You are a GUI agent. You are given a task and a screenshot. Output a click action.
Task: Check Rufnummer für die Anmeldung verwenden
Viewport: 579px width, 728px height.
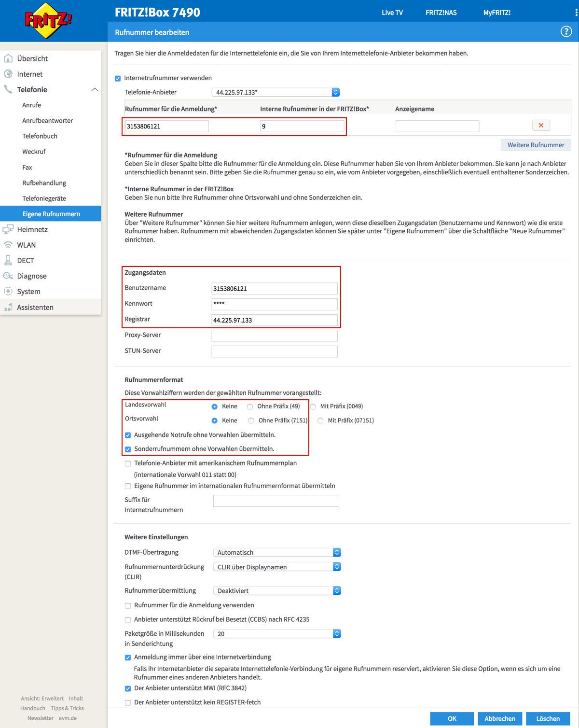pyautogui.click(x=128, y=605)
